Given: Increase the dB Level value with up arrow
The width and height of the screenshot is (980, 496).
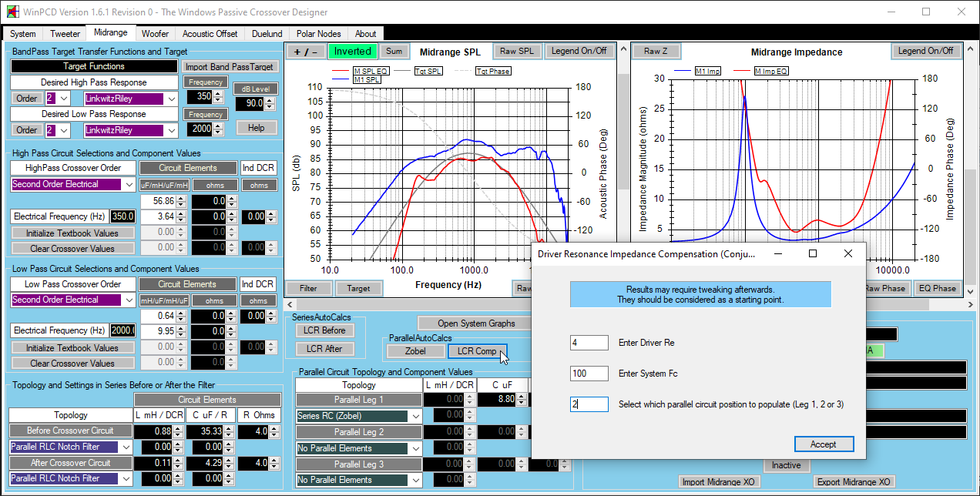Looking at the screenshot, I should (270, 100).
